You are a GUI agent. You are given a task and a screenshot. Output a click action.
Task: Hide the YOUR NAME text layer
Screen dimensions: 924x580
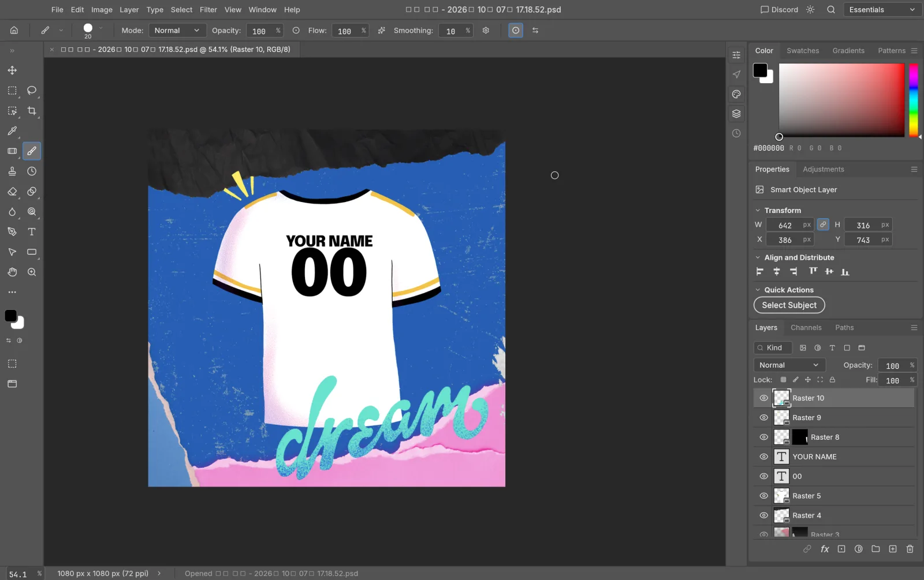[x=763, y=457]
